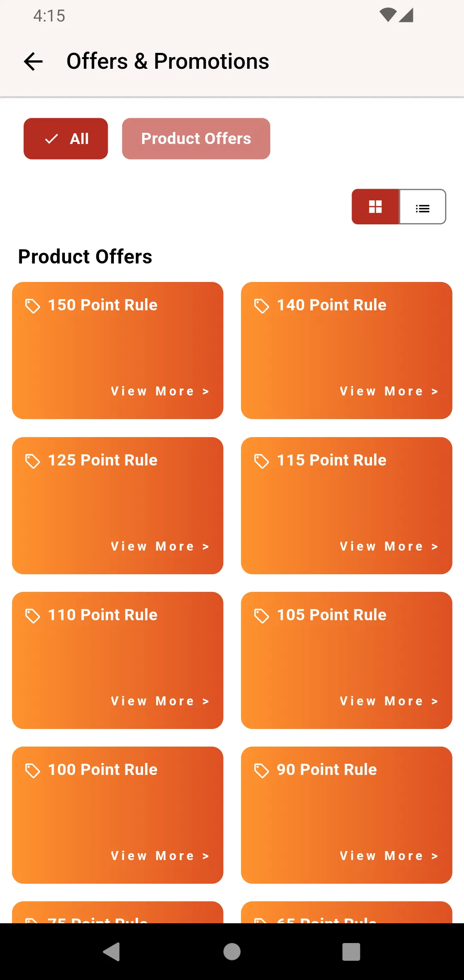View More for 140 Point Rule
Viewport: 464px width, 980px height.
(389, 391)
